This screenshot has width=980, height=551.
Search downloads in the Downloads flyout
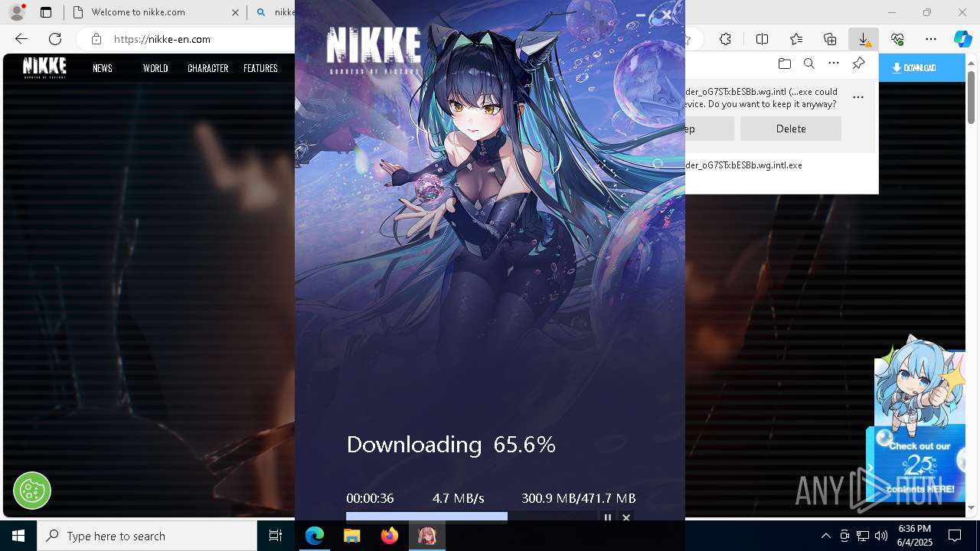808,64
